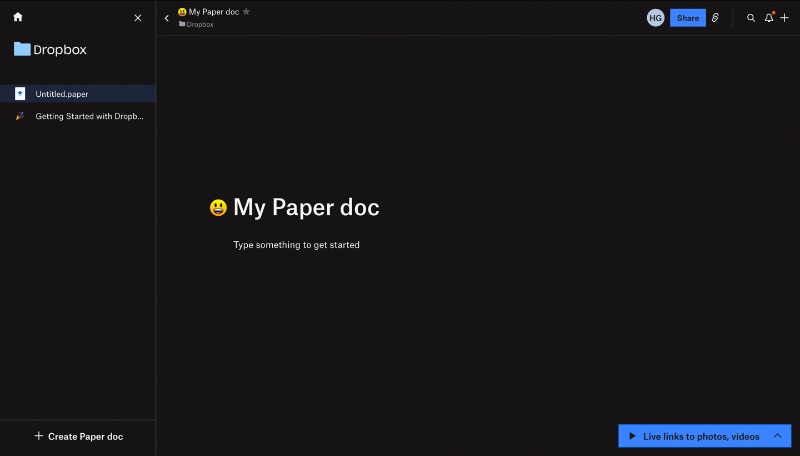Create new item with top-right plus
Image resolution: width=800 pixels, height=456 pixels.
point(785,18)
